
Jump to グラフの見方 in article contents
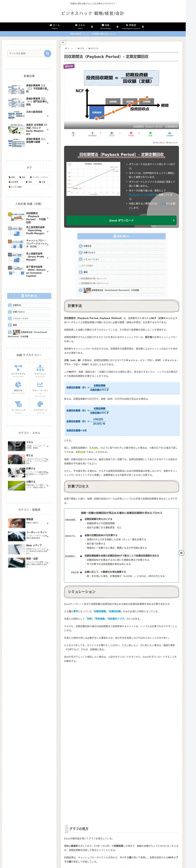pyautogui.click(x=87, y=266)
